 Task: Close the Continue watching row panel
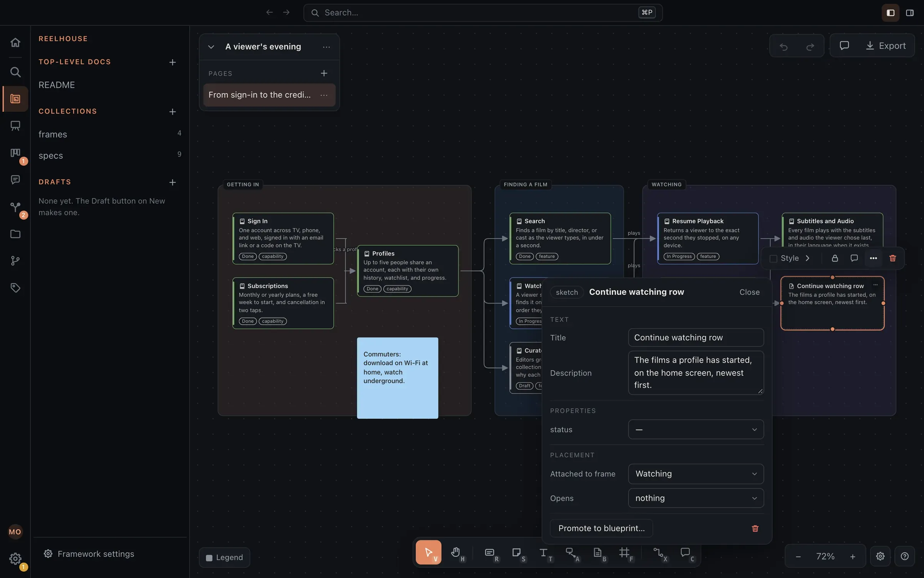coord(749,292)
